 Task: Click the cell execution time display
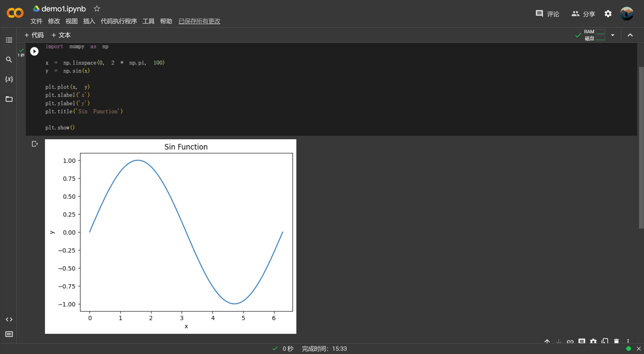pos(21,55)
